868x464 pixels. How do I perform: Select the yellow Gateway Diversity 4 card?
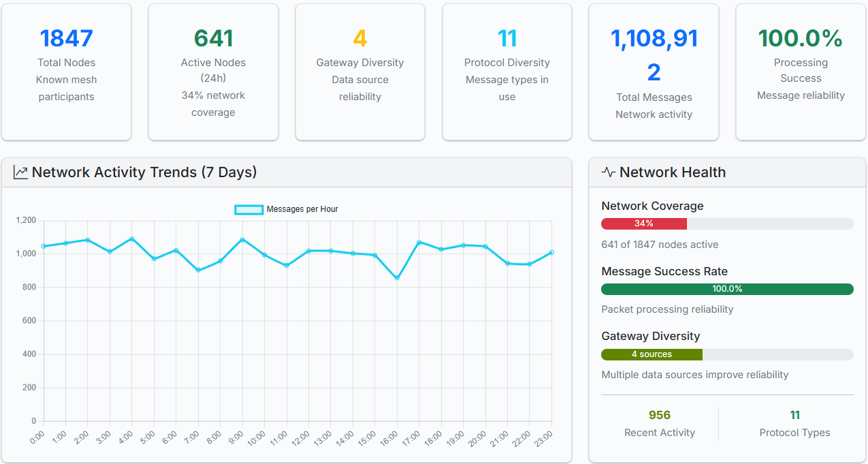[x=360, y=72]
